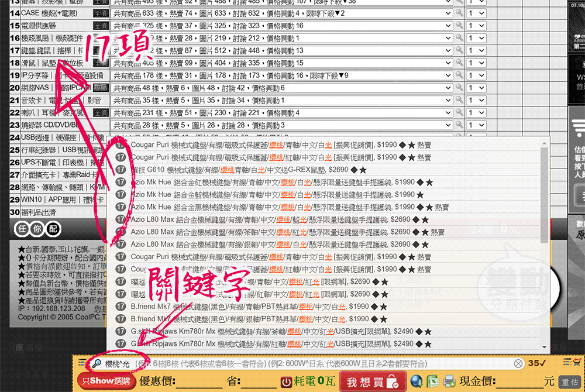Screen dimensions: 585x392
Task: Click the 17 badge of Azio Mk Hue 金藍 keyboard
Action: pyautogui.click(x=121, y=194)
